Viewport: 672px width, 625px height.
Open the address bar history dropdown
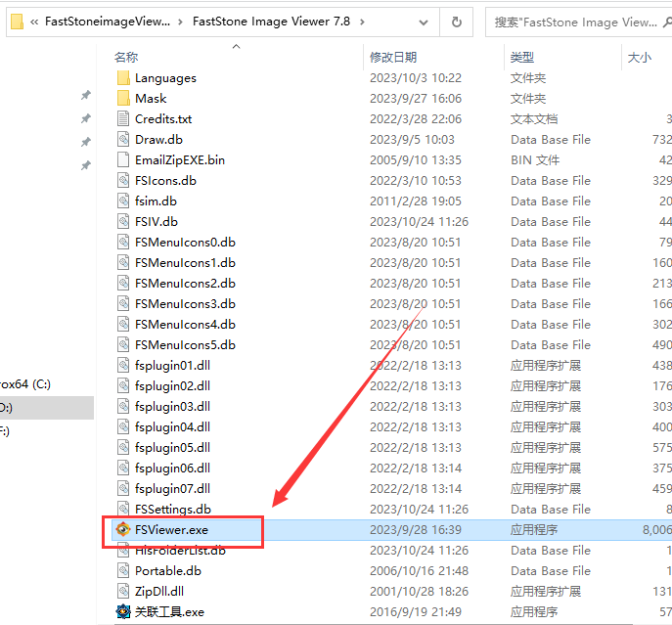click(x=423, y=22)
